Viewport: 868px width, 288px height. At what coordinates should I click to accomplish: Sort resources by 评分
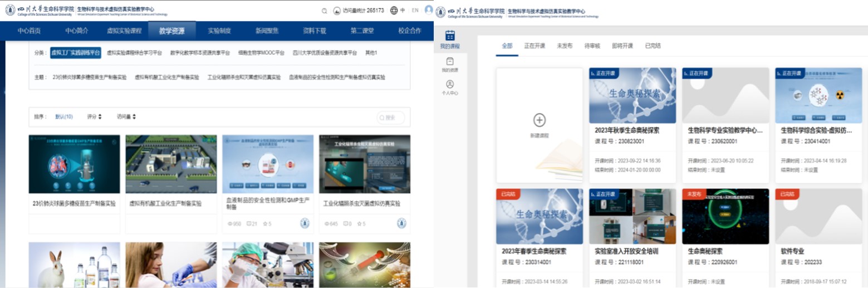coord(94,117)
